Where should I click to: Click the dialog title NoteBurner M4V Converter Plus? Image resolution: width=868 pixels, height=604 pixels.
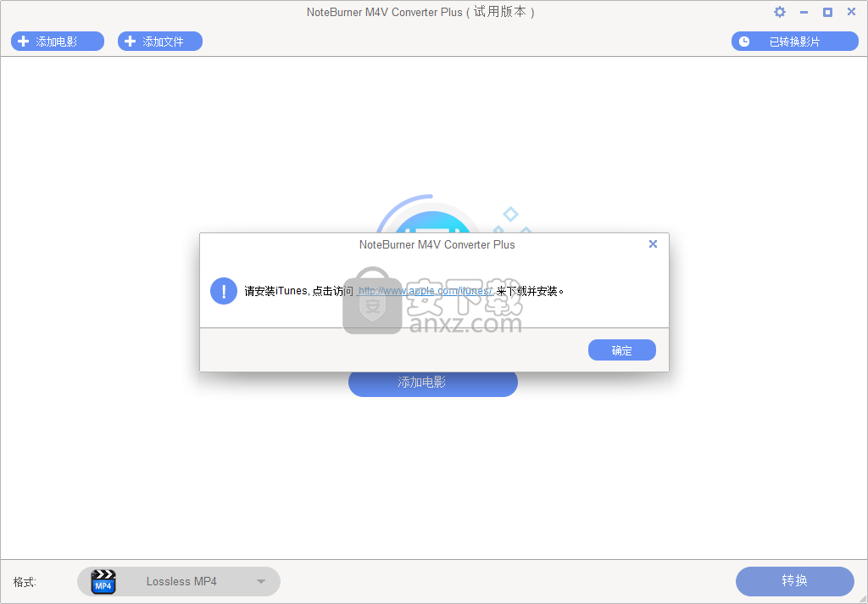pos(437,244)
